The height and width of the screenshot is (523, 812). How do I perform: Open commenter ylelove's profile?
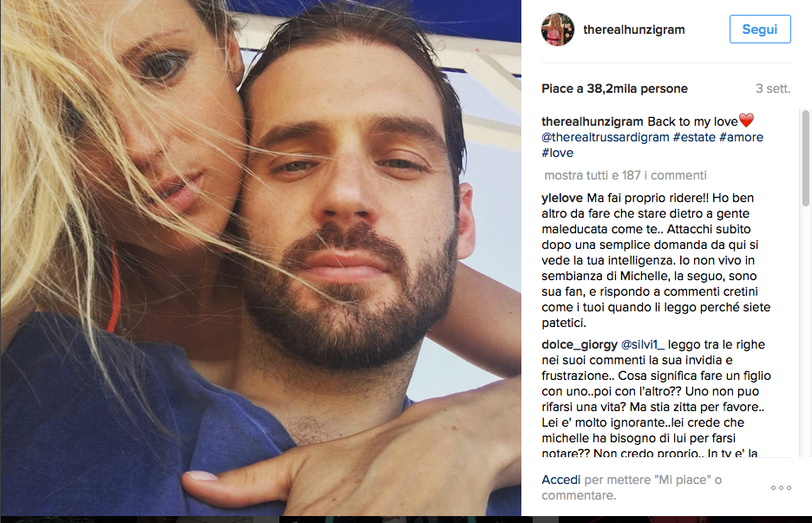[x=562, y=198]
